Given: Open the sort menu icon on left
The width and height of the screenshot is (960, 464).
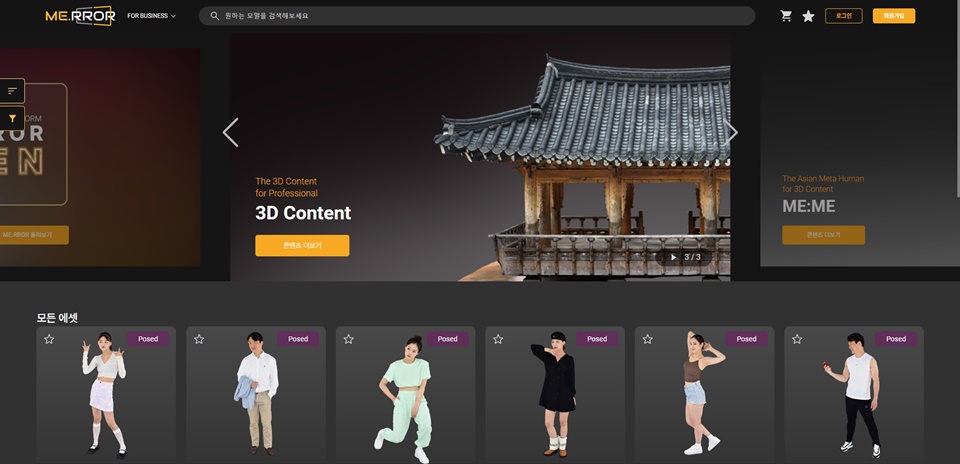Looking at the screenshot, I should [13, 91].
